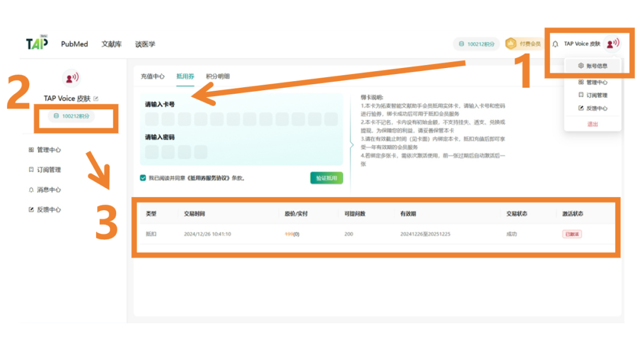Click TAP Voice 皮肤 username in header

[582, 44]
